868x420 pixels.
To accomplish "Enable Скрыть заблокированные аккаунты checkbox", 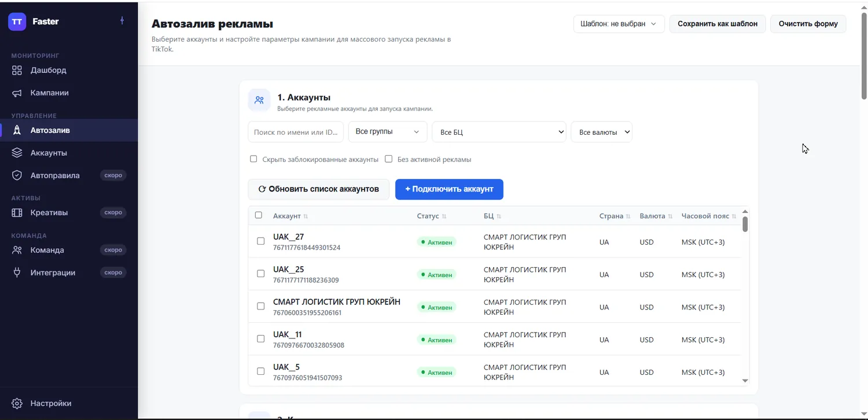I will click(253, 159).
